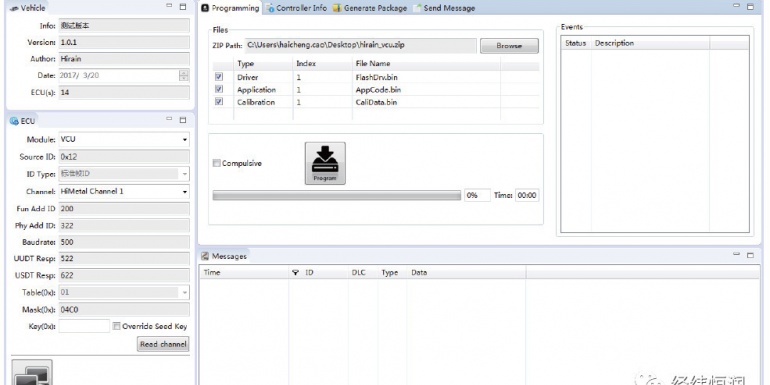Uncheck the Calibration file checkbox

click(x=219, y=102)
